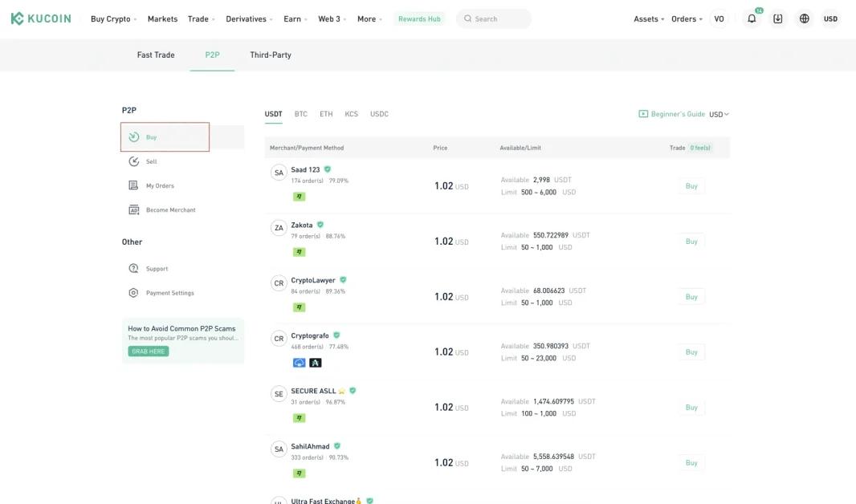Open the USD fiat currency selector
Screen dimensions: 856x504
[719, 114]
